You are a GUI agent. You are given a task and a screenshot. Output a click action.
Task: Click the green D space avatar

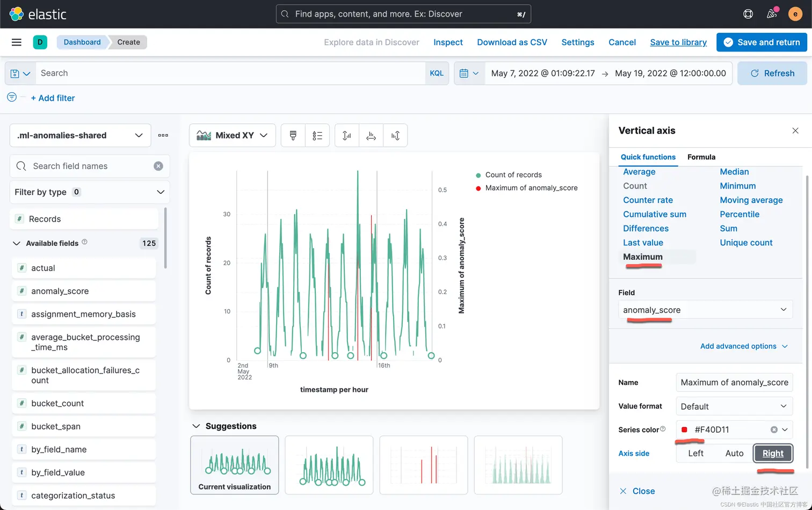(40, 42)
